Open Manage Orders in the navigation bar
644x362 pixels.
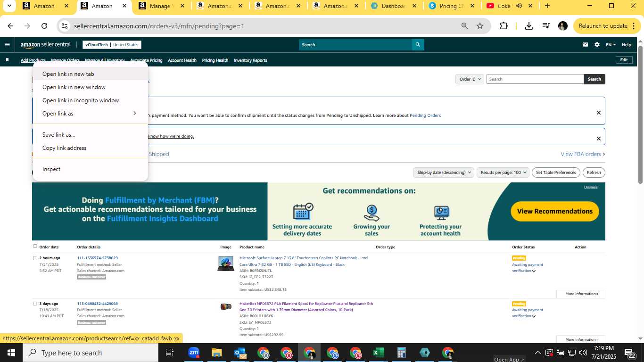coord(65,60)
